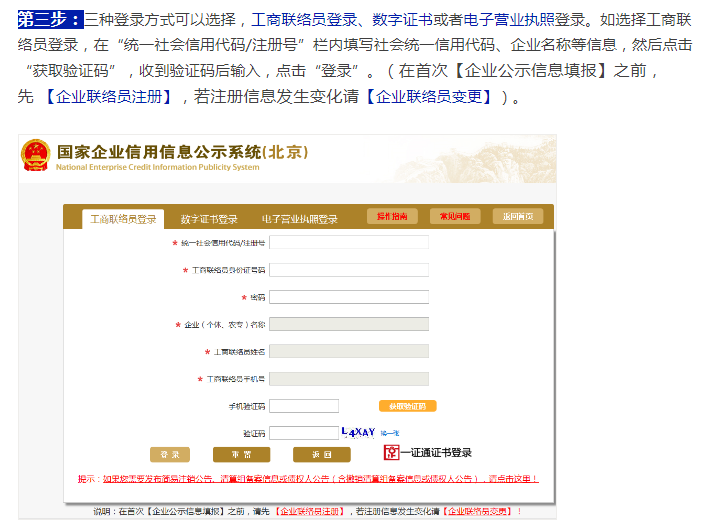Click the 常见问题 FAQ button
This screenshot has width=707, height=529.
(x=455, y=217)
